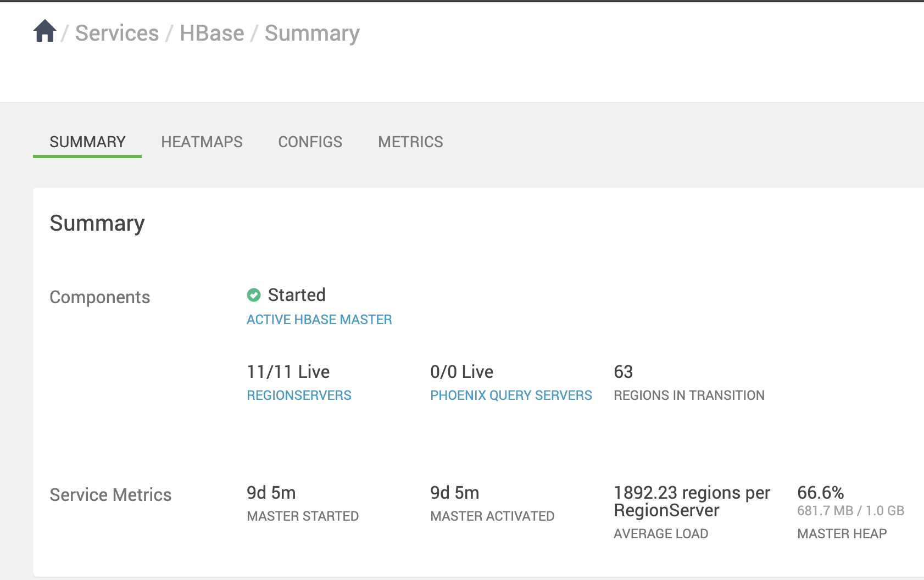
Task: Click the 63 Regions in Transition value
Action: click(x=624, y=372)
